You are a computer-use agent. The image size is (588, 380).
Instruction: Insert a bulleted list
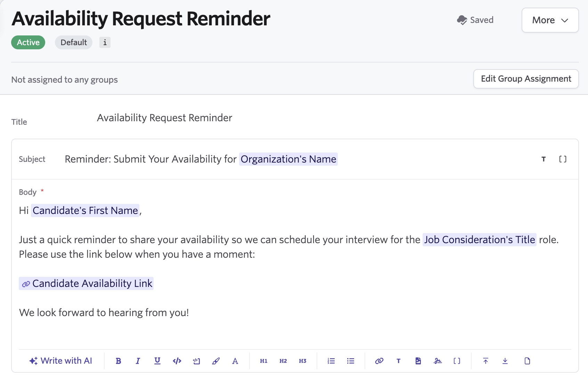click(x=351, y=361)
